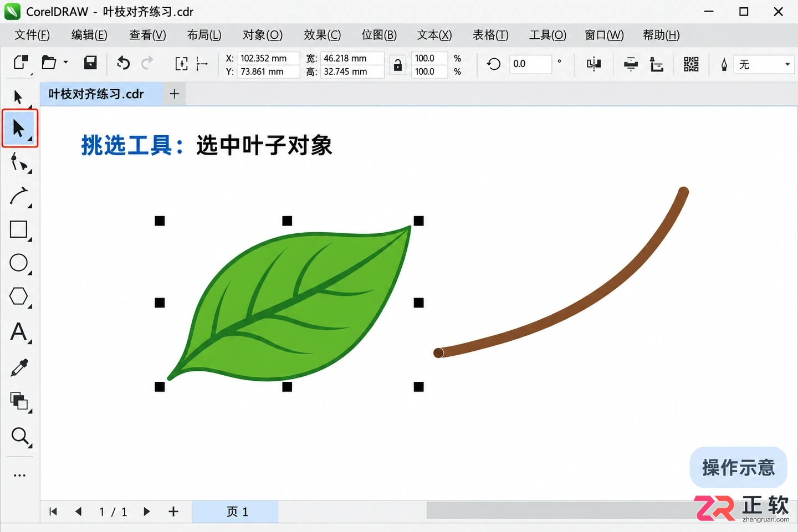Click the horizontal scrollbar
798x532 pixels.
[x=560, y=510]
